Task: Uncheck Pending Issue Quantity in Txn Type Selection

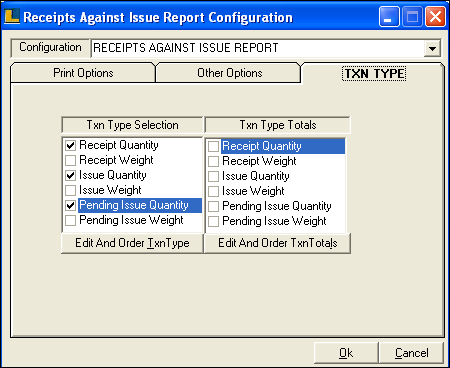Action: (70, 205)
